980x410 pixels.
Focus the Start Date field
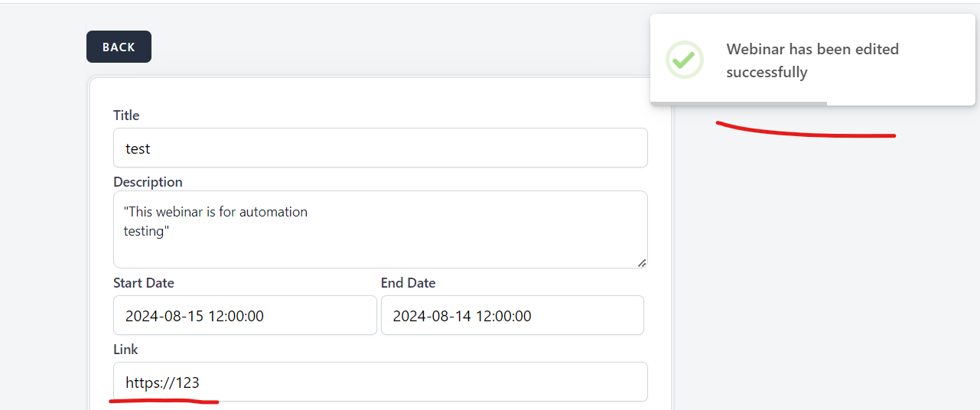245,315
